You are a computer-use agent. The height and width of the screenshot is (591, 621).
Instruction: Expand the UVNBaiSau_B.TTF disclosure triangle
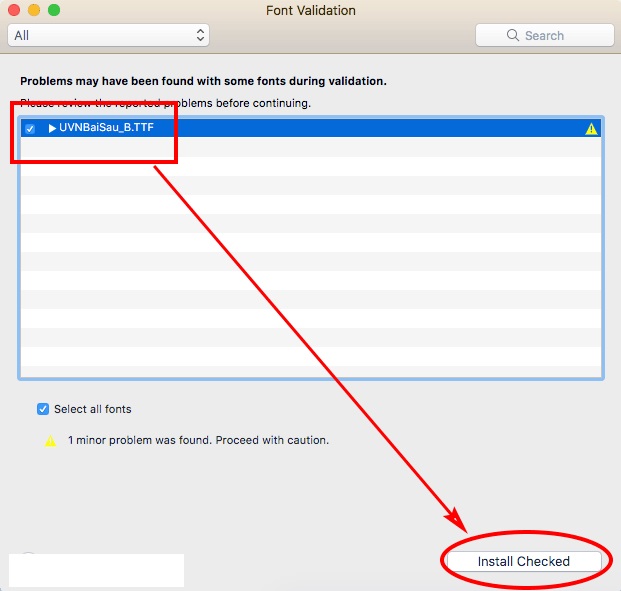[52, 129]
